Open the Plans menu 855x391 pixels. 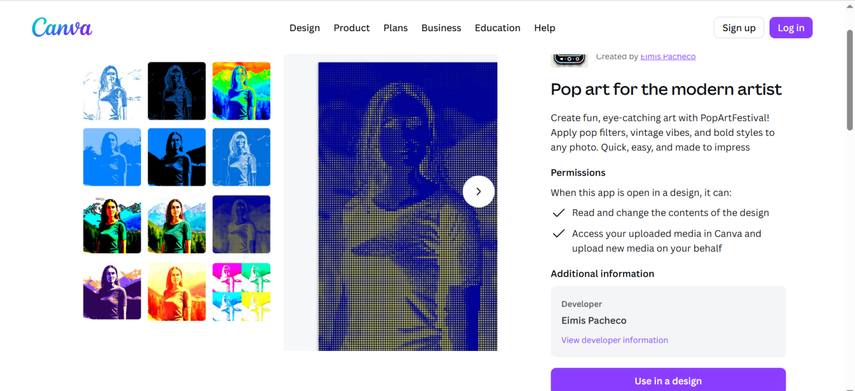coord(395,28)
